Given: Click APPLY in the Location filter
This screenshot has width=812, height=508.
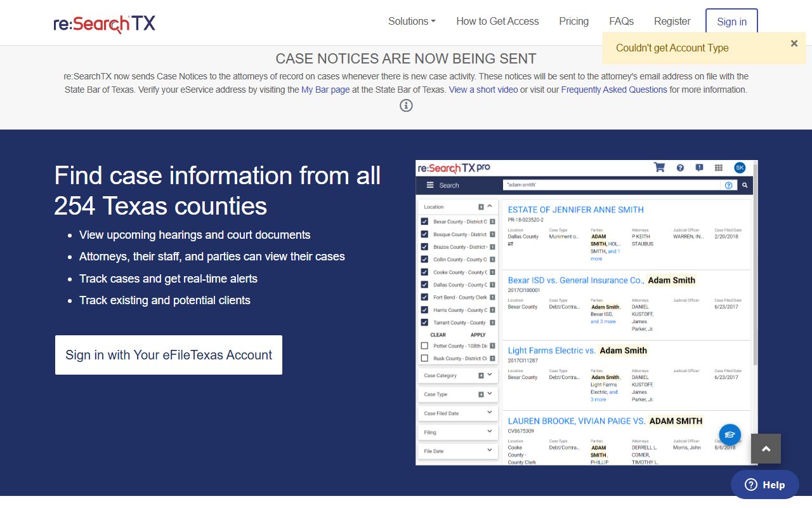Looking at the screenshot, I should tap(478, 335).
